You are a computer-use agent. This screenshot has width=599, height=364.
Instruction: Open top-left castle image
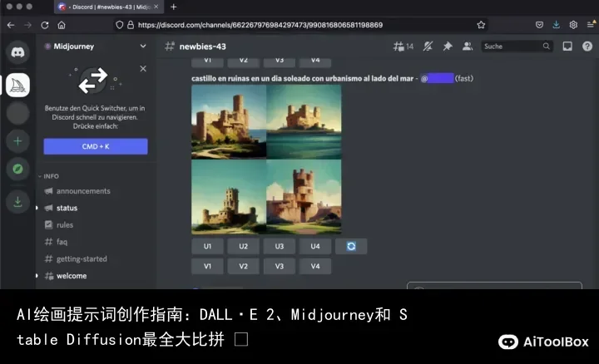(229, 121)
